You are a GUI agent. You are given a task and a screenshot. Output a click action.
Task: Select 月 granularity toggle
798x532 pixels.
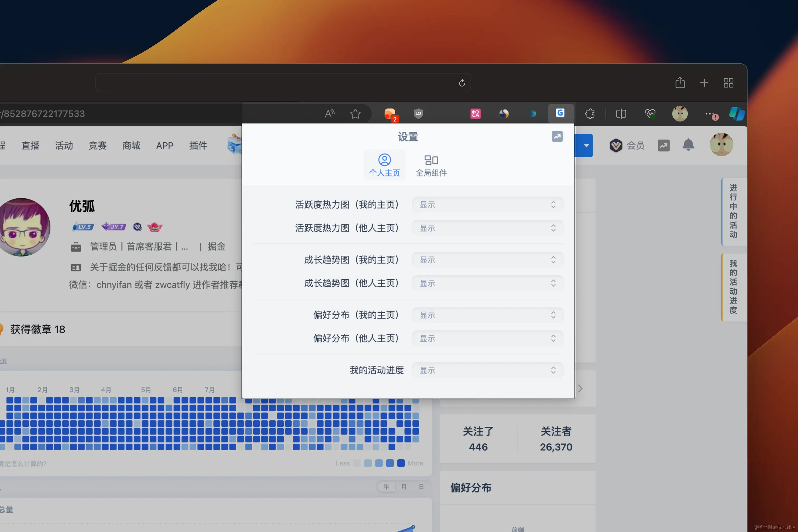(x=404, y=487)
